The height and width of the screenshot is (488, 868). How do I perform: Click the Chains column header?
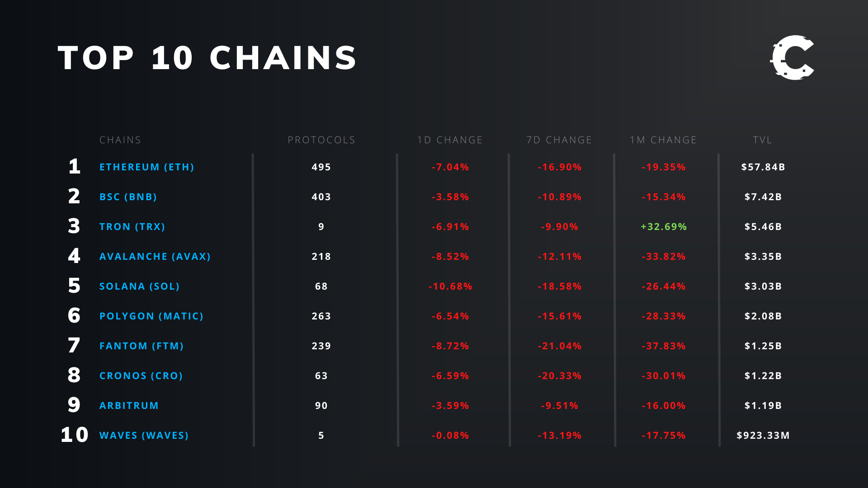(120, 140)
